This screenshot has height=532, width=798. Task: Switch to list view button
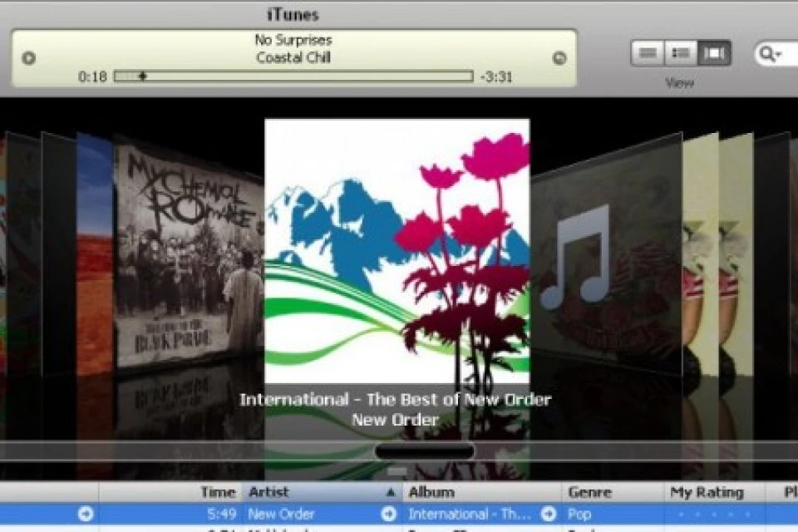(x=648, y=53)
